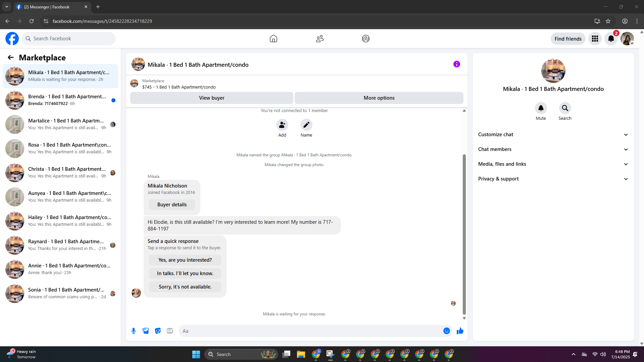Image resolution: width=644 pixels, height=362 pixels.
Task: Open Buyer details for Mikala Nicholson
Action: click(172, 205)
